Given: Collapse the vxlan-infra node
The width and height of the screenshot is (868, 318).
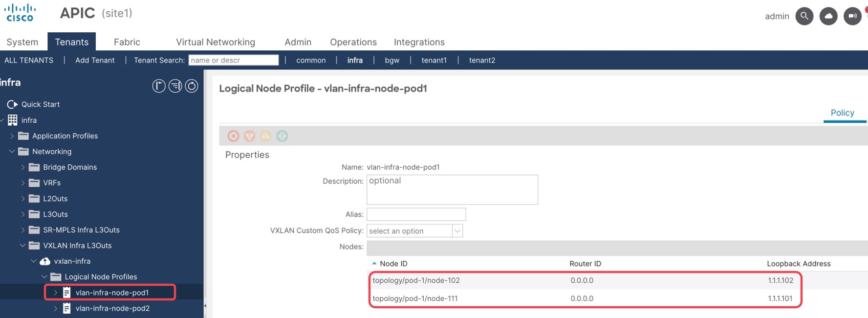Looking at the screenshot, I should coord(34,261).
